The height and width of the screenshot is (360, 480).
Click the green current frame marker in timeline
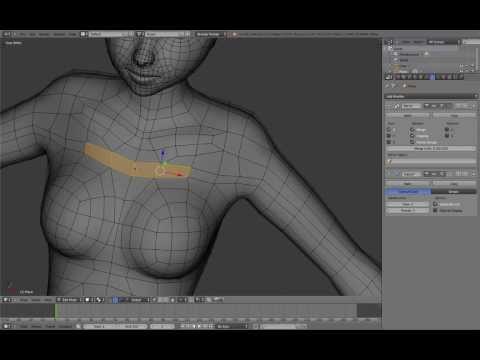point(56,312)
